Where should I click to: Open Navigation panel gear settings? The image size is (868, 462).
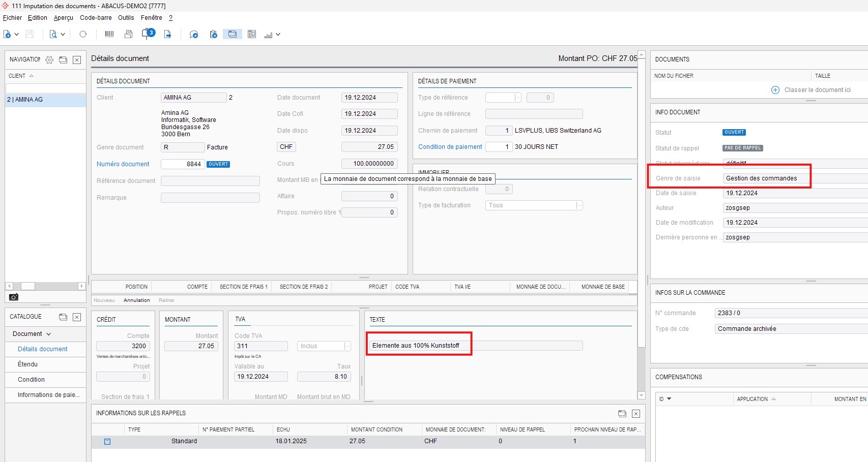[x=49, y=60]
